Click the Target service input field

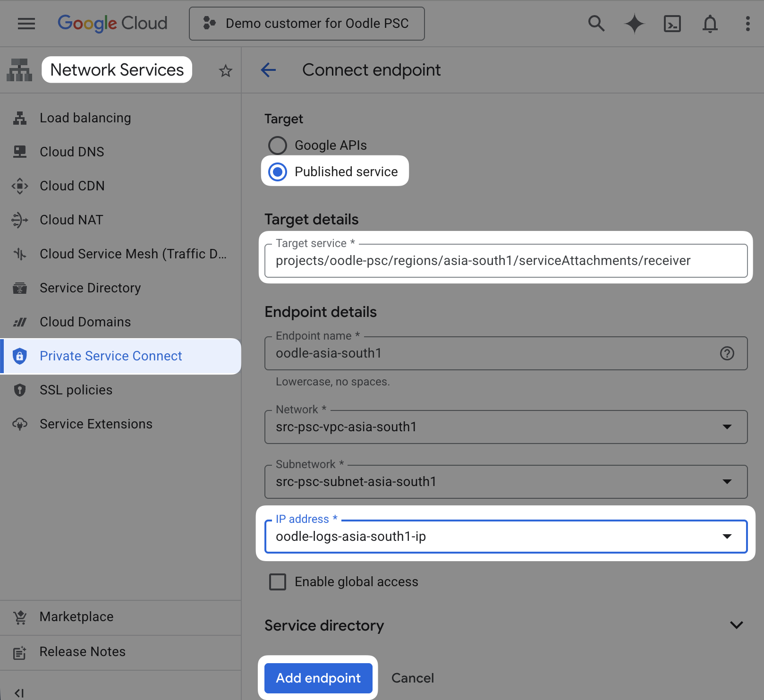coord(505,260)
